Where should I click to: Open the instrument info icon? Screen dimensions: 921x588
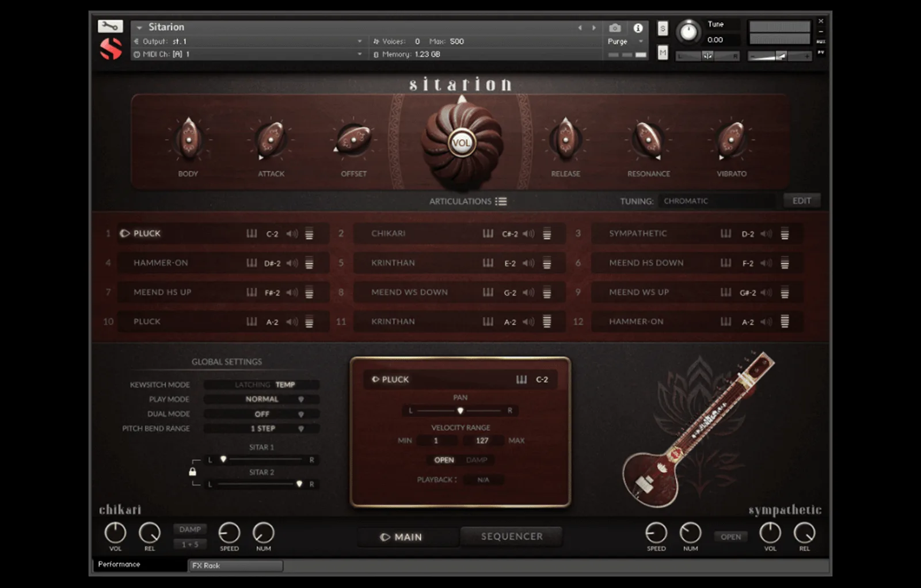coord(638,28)
